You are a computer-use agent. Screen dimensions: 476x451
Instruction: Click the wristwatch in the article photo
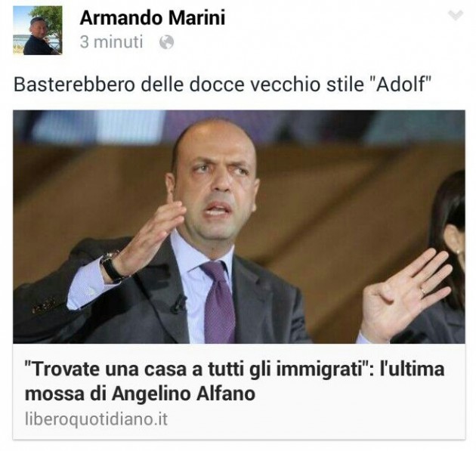pos(112,267)
